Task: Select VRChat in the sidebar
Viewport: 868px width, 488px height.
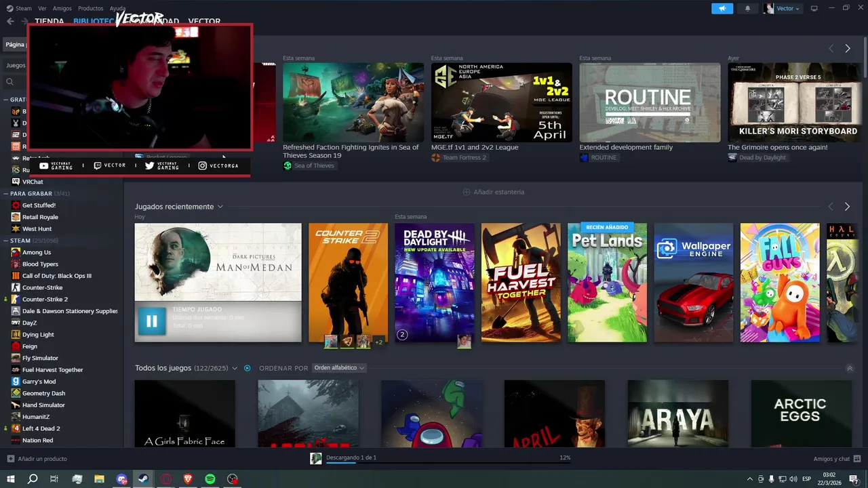Action: click(33, 182)
